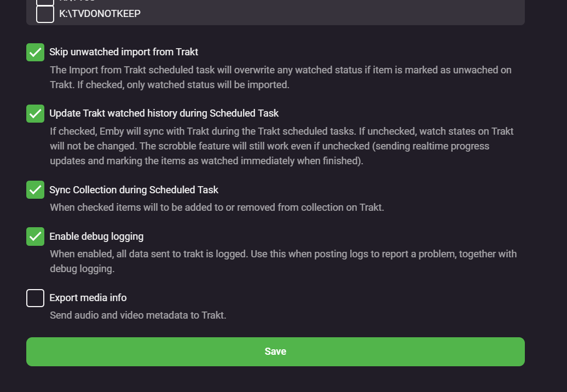Click the library folder list panel
Viewport: 567px width, 392px height.
[x=275, y=12]
